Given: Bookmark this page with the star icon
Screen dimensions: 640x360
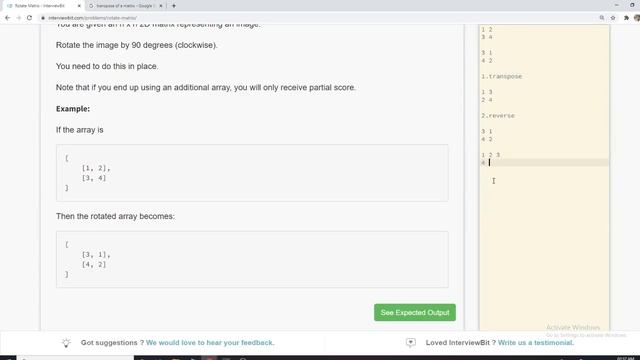Looking at the screenshot, I should 613,18.
